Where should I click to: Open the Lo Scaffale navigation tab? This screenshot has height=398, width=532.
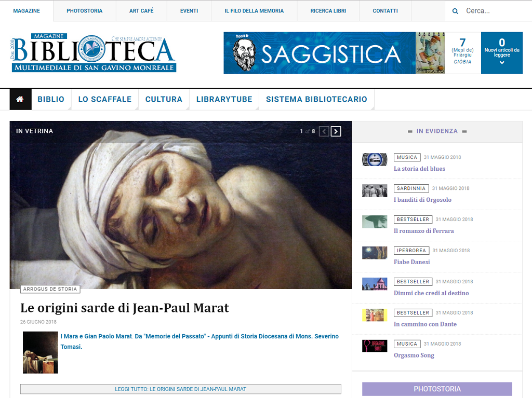coord(105,99)
